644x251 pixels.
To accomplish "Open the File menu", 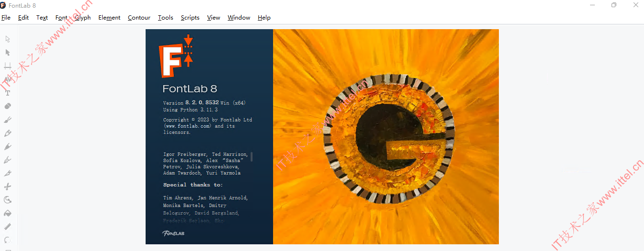I will click(6, 18).
